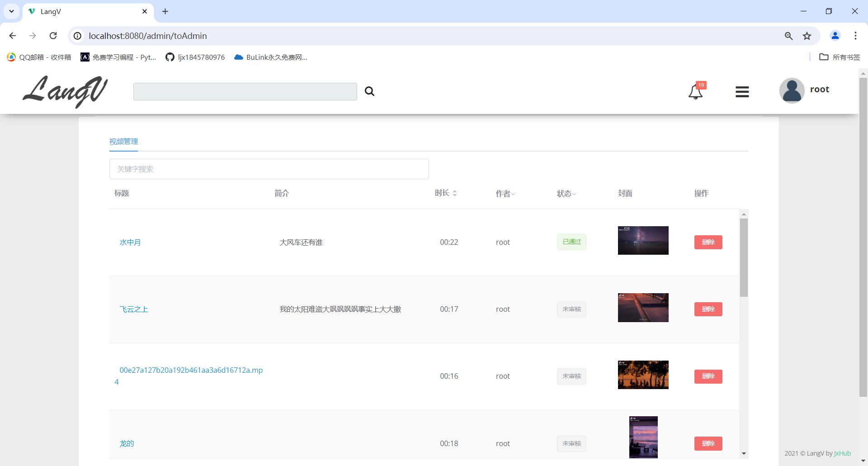Viewport: 868px width, 466px height.
Task: Open a new browser tab
Action: (x=165, y=11)
